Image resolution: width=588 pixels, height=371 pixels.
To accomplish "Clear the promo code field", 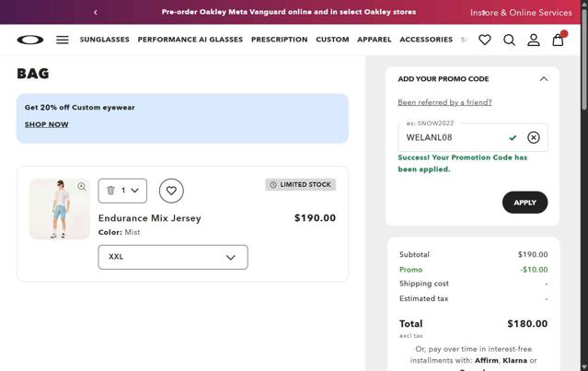I will (533, 137).
